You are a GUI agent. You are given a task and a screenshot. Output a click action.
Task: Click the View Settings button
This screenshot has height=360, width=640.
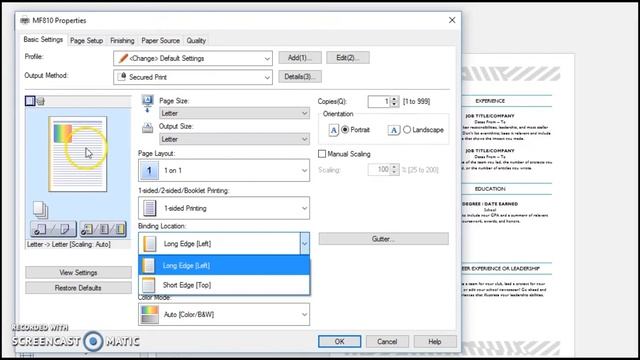78,272
